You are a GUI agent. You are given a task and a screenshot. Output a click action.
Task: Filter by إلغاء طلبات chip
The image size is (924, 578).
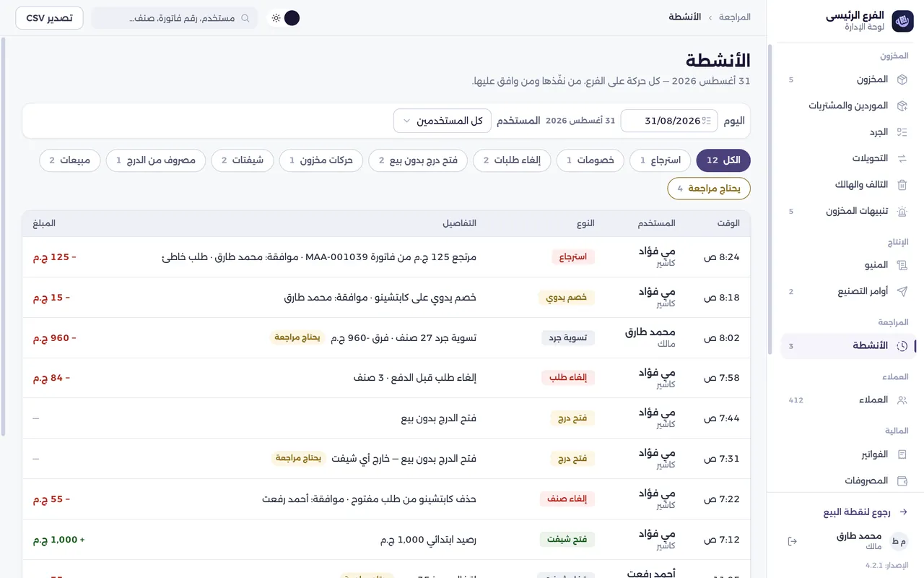(x=513, y=160)
